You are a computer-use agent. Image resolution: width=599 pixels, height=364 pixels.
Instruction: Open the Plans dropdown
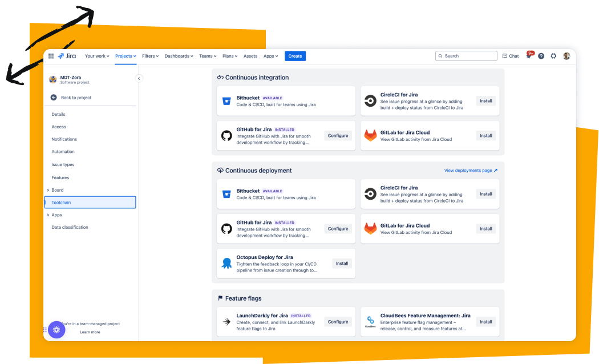(230, 56)
